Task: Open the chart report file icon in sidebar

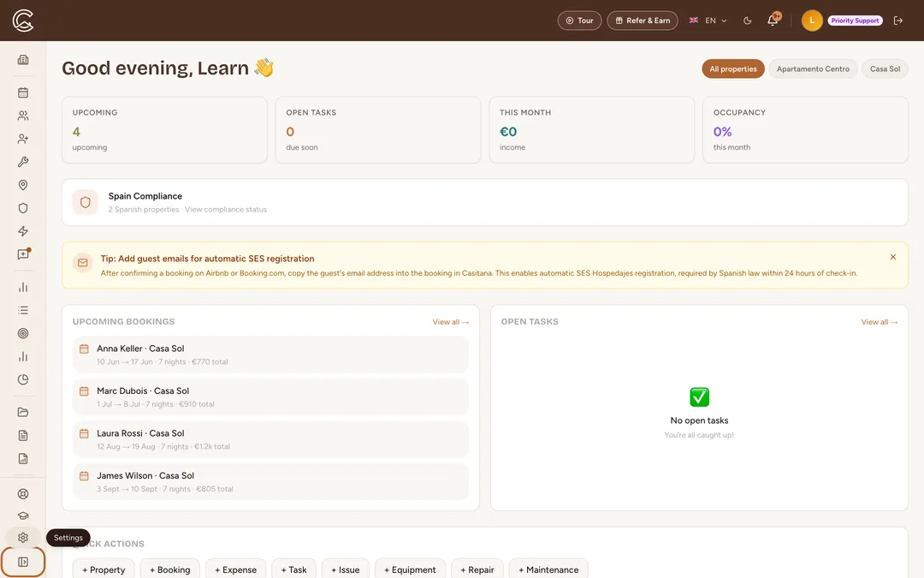Action: pyautogui.click(x=23, y=458)
